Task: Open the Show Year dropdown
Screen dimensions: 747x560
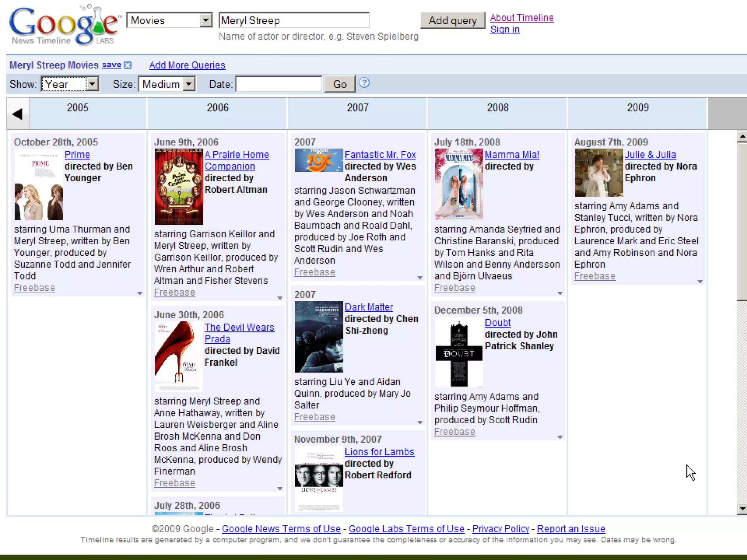Action: (x=92, y=84)
